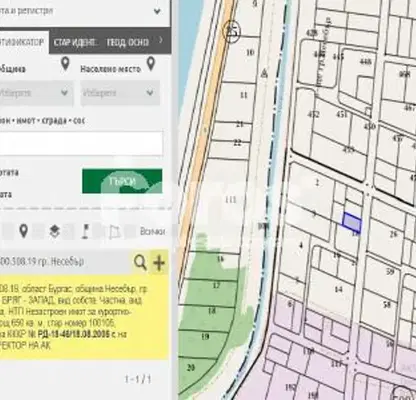Click the plus icon on result row
This screenshot has width=416, height=400.
[159, 263]
